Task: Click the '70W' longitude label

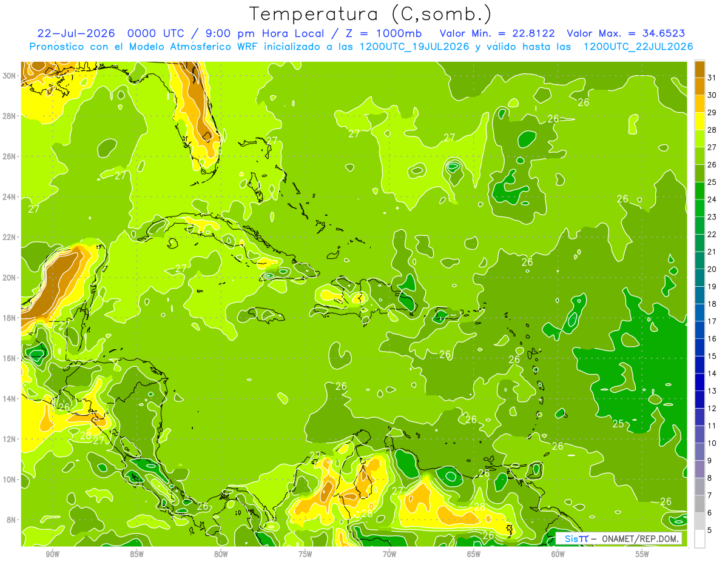Action: pos(389,554)
